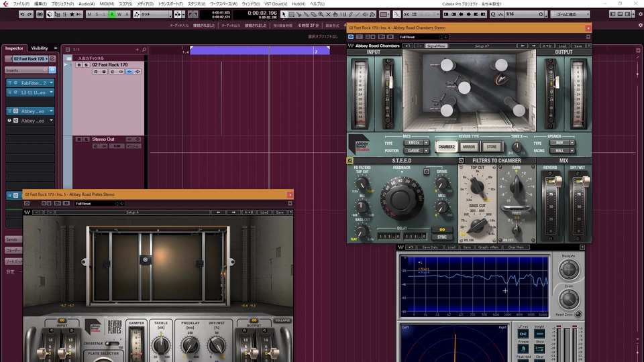Click the S.T.E.E.D power icon
Screen dimensions: 644x362
[x=350, y=161]
